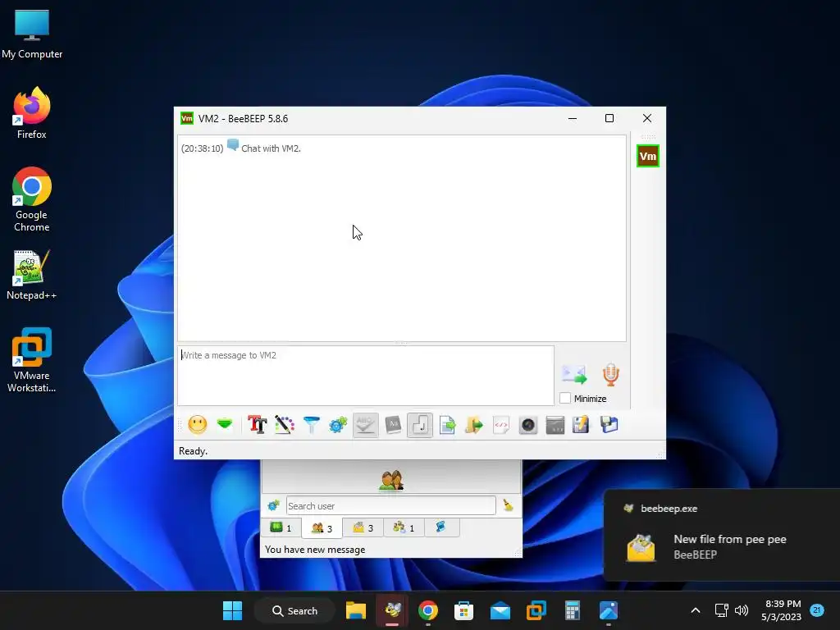This screenshot has height=630, width=840.
Task: Click the beebeep.exe notification title
Action: (x=669, y=509)
